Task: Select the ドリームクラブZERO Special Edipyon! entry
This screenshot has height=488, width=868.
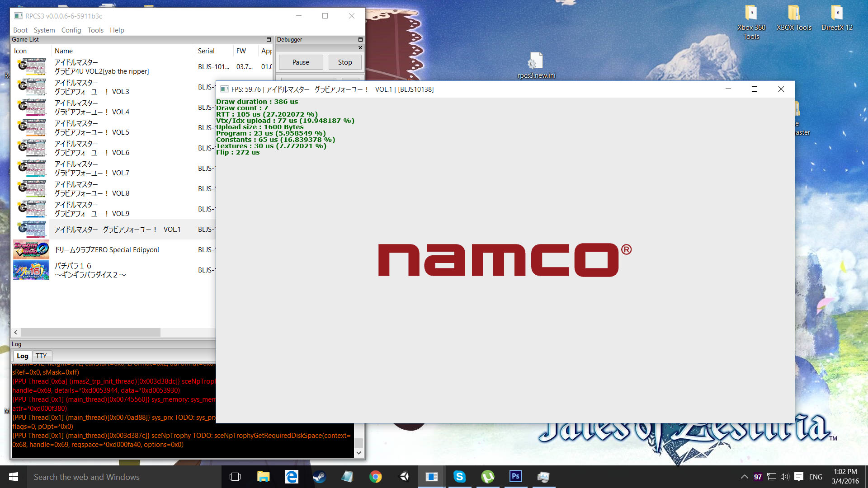Action: [107, 250]
